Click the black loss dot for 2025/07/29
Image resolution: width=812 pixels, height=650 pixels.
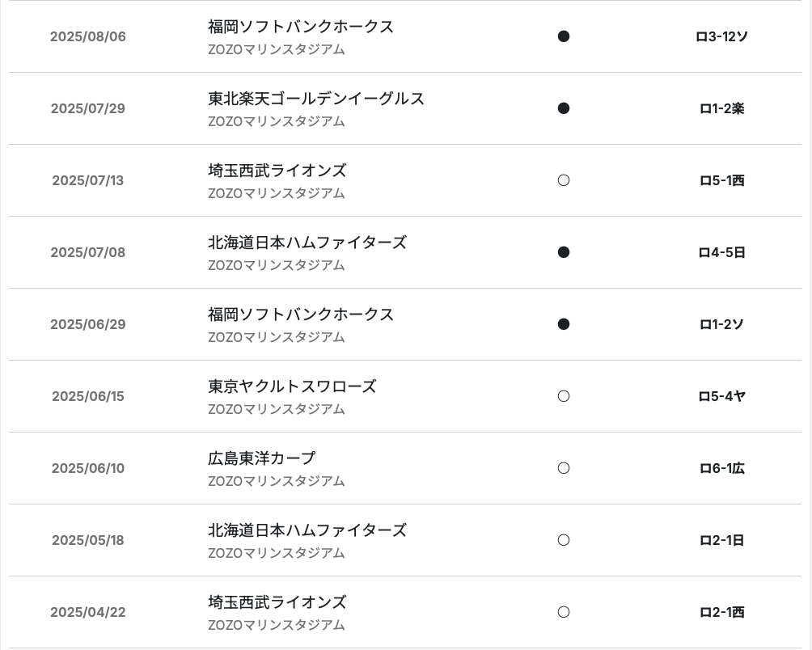coord(564,108)
